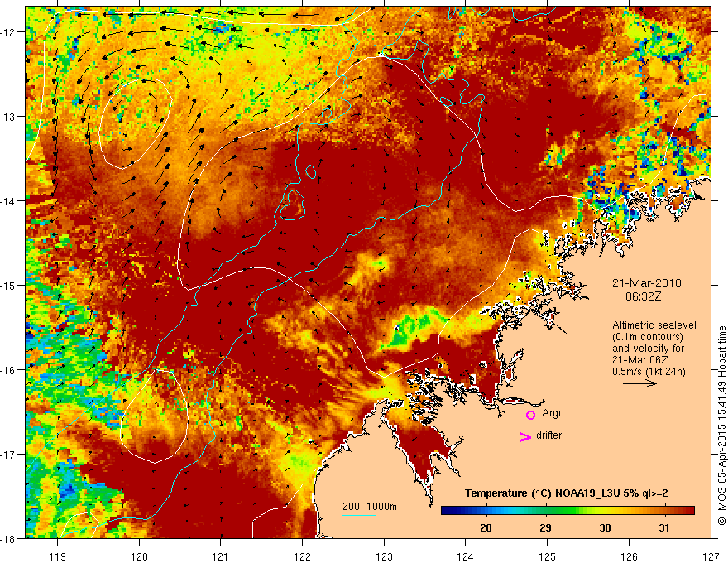Click the 'drifter' legend label

(548, 435)
